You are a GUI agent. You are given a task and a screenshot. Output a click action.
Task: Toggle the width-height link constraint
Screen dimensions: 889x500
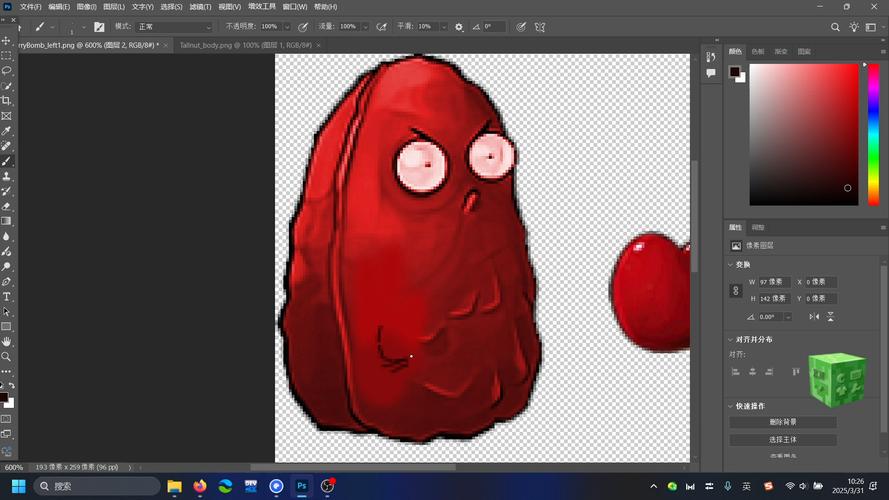[x=736, y=290]
